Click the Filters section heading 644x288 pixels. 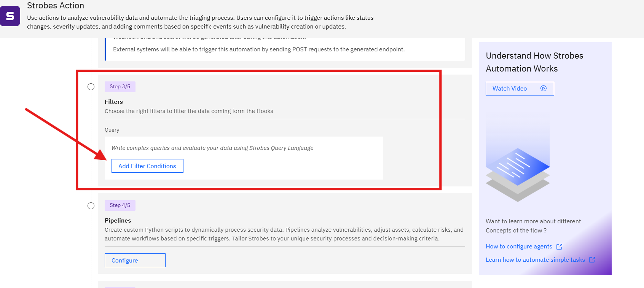click(x=114, y=102)
